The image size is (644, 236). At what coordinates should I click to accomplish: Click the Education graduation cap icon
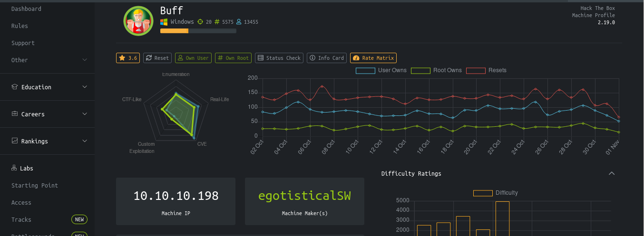15,87
